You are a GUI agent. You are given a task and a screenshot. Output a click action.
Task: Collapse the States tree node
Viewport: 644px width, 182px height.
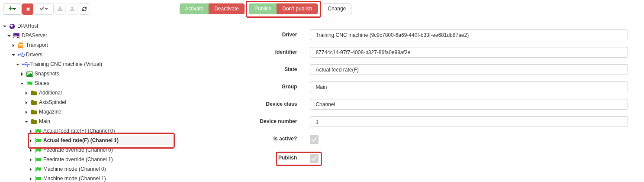(22, 84)
